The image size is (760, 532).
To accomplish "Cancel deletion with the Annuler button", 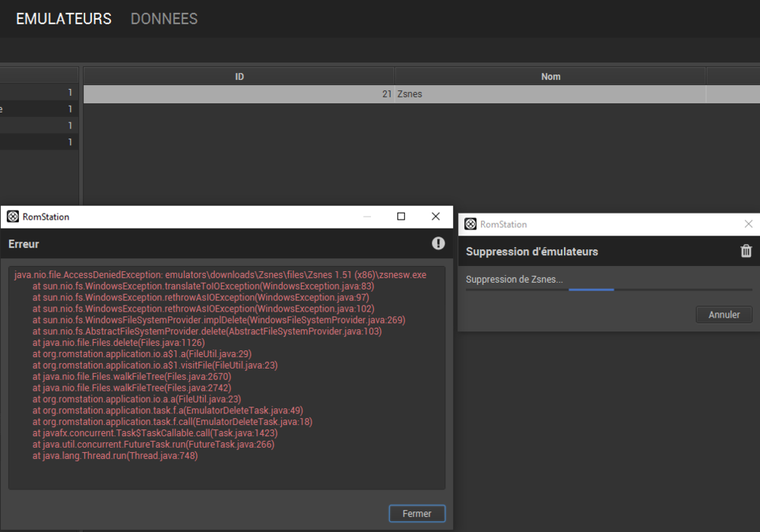I will click(x=724, y=315).
